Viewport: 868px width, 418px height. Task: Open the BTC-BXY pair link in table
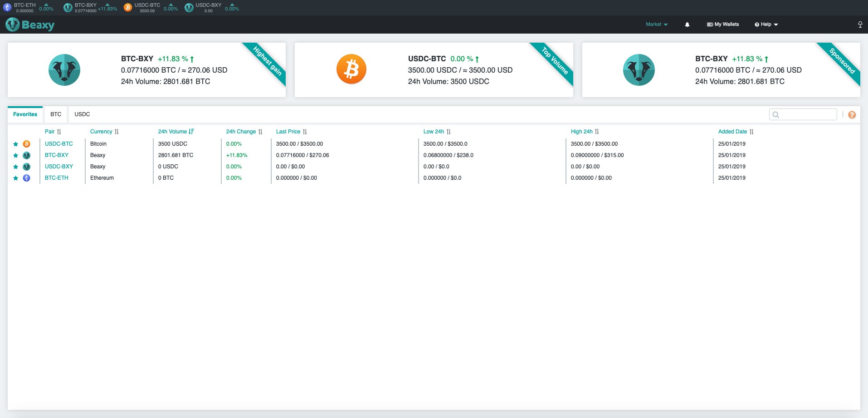(57, 155)
